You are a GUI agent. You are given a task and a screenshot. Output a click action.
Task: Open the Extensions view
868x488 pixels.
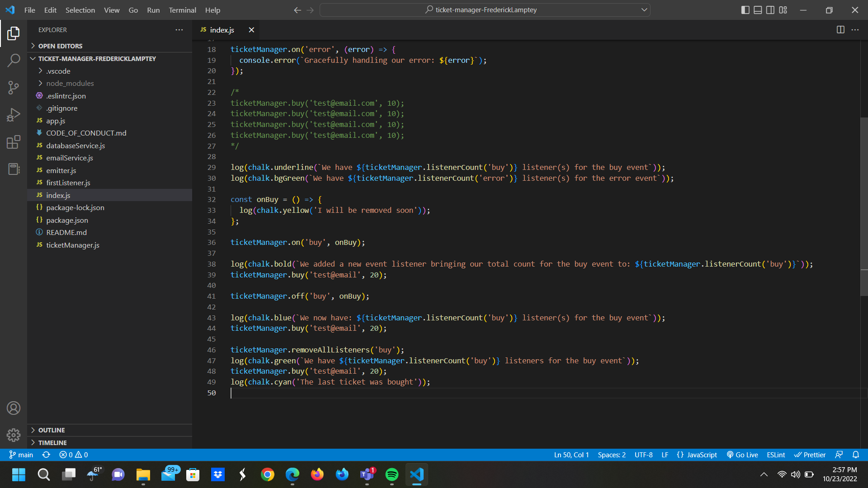14,142
